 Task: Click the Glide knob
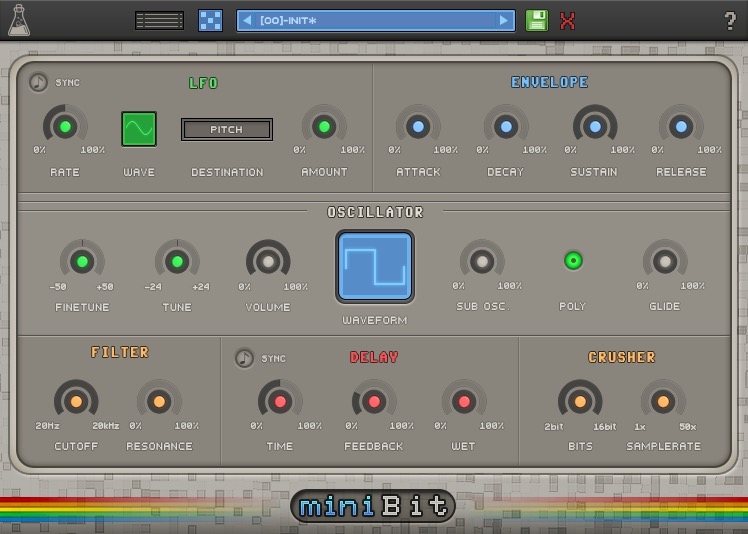(665, 262)
